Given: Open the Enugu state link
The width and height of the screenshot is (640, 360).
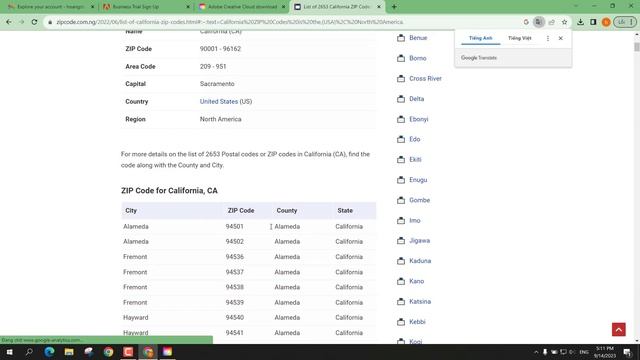Looking at the screenshot, I should point(418,180).
